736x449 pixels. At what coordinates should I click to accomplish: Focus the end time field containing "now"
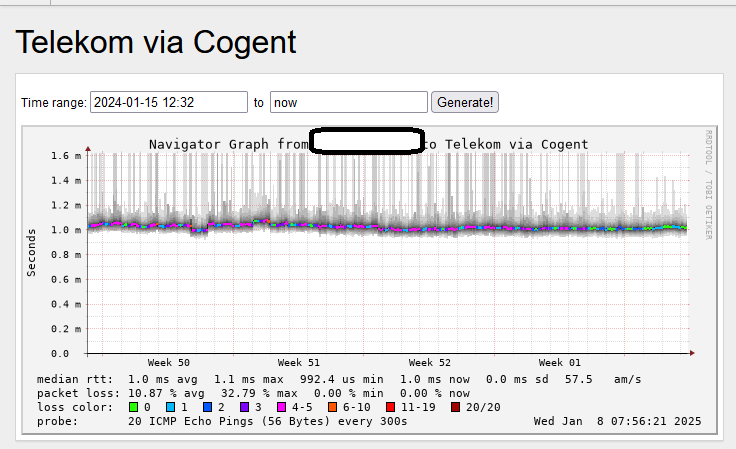coord(348,102)
